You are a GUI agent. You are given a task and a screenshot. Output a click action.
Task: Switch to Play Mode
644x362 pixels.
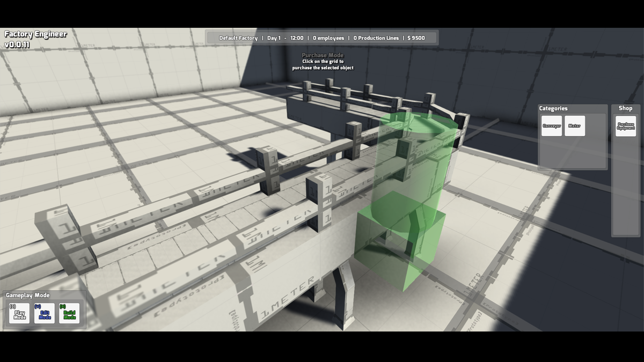coord(19,313)
